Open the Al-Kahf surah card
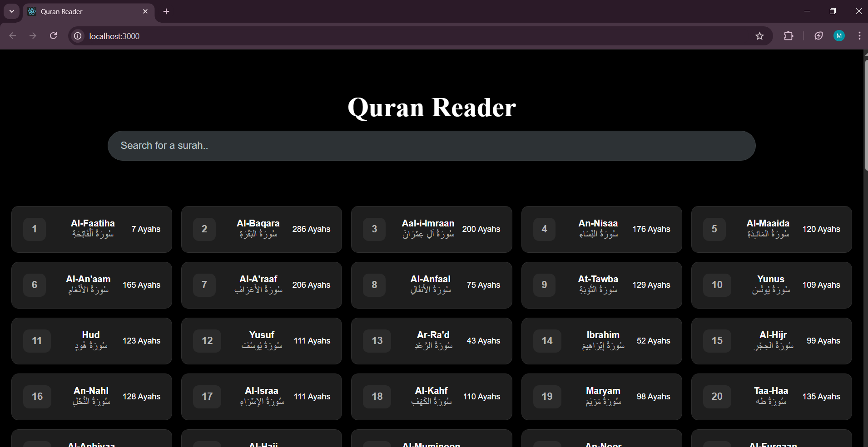868x447 pixels. [x=431, y=397]
